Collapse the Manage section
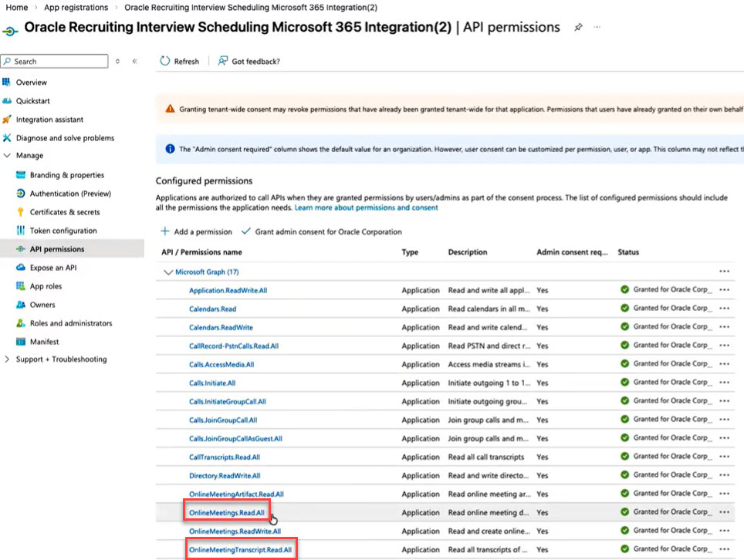This screenshot has height=560, width=744. 7,155
